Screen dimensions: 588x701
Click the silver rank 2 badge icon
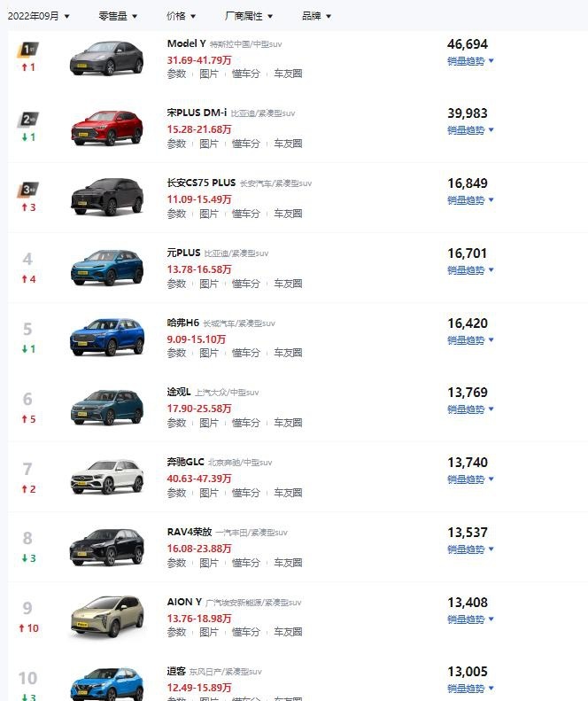coord(28,119)
